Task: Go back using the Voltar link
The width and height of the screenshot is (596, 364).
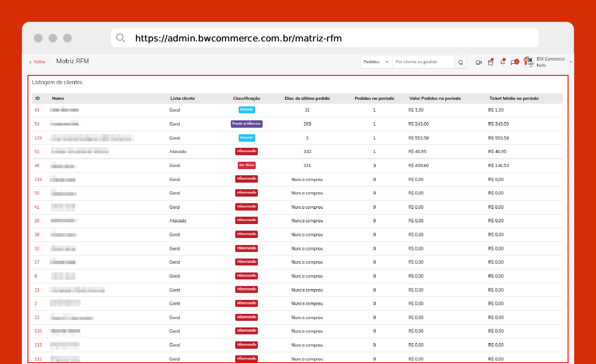Action: [38, 62]
